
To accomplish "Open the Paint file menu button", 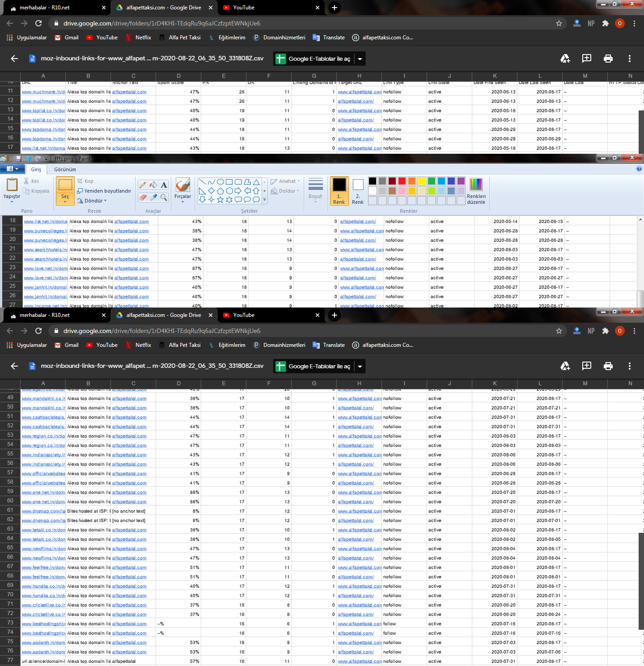I will click(x=13, y=169).
